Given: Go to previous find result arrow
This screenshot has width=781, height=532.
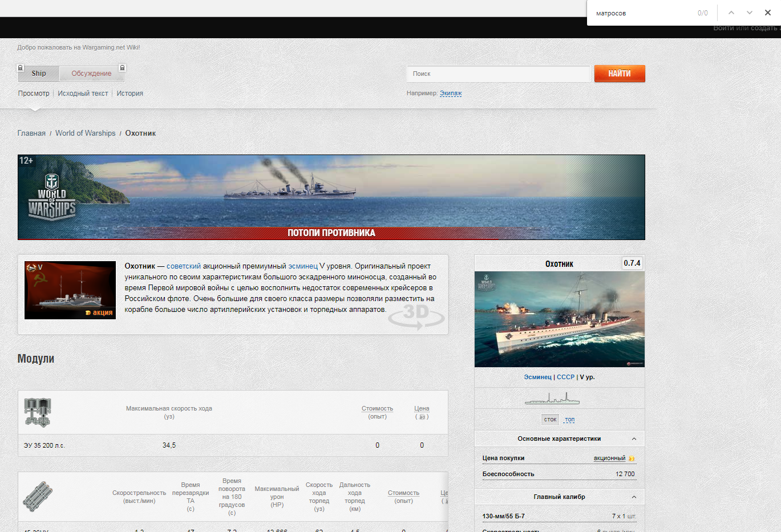Looking at the screenshot, I should (x=731, y=13).
